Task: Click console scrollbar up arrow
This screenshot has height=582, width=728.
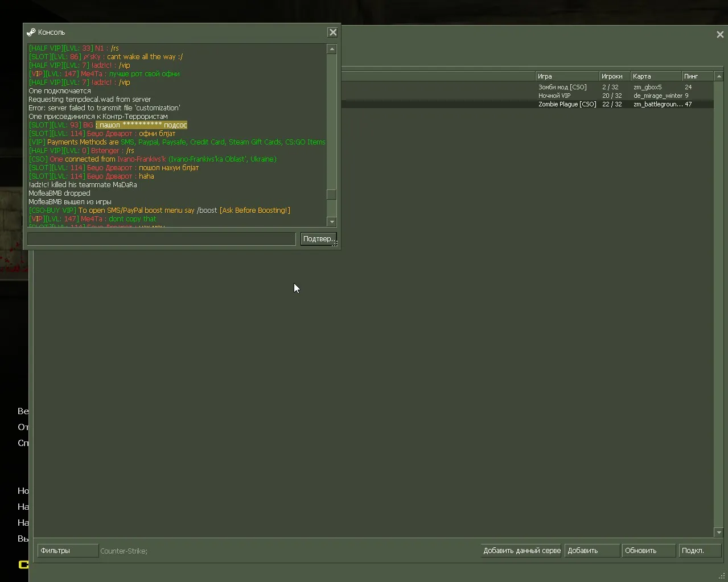Action: click(332, 49)
